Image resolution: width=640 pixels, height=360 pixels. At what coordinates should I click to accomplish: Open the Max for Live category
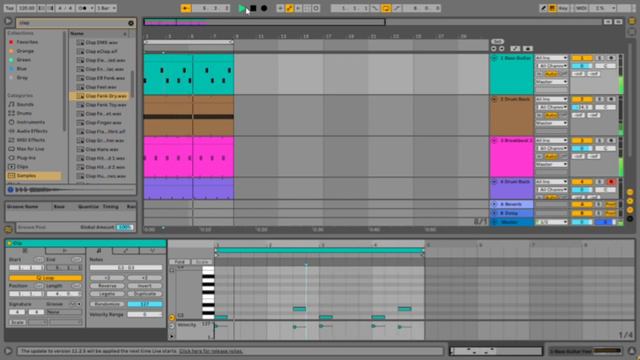pyautogui.click(x=30, y=149)
